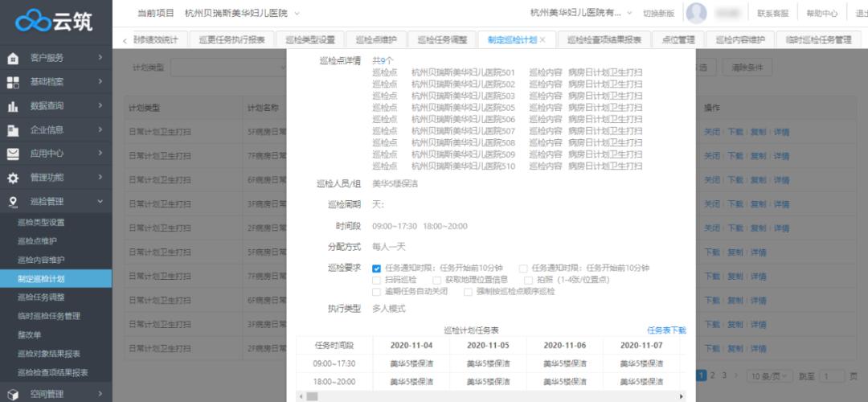Switch to the 巡检任务调整 tab
Viewport: 868px width, 402px height.
pyautogui.click(x=442, y=40)
